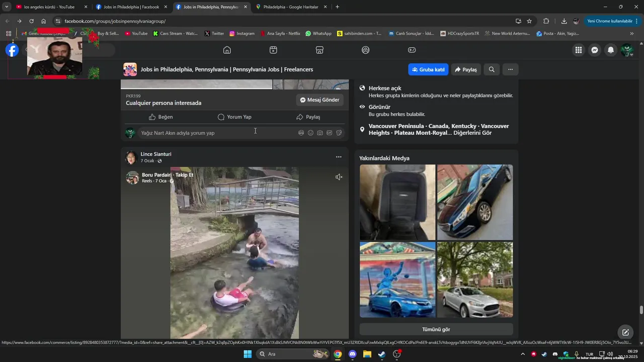The image size is (644, 362).
Task: Open the blue statue car media thumbnail
Action: (397, 280)
